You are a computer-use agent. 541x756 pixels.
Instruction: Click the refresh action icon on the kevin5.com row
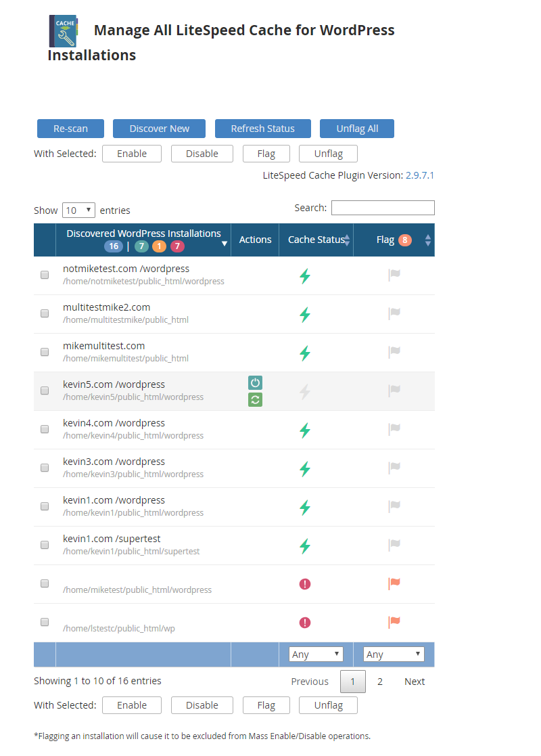click(x=255, y=399)
